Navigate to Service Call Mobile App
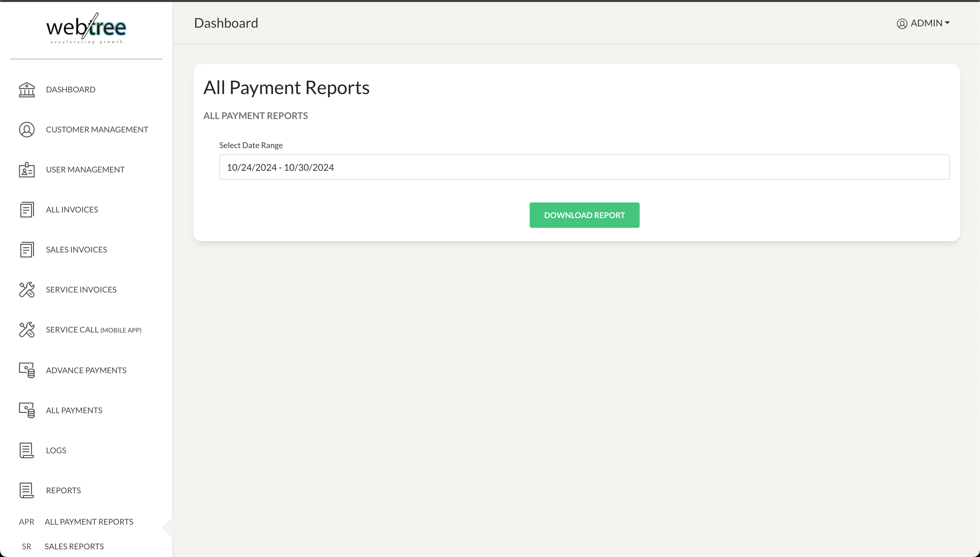 coord(94,330)
